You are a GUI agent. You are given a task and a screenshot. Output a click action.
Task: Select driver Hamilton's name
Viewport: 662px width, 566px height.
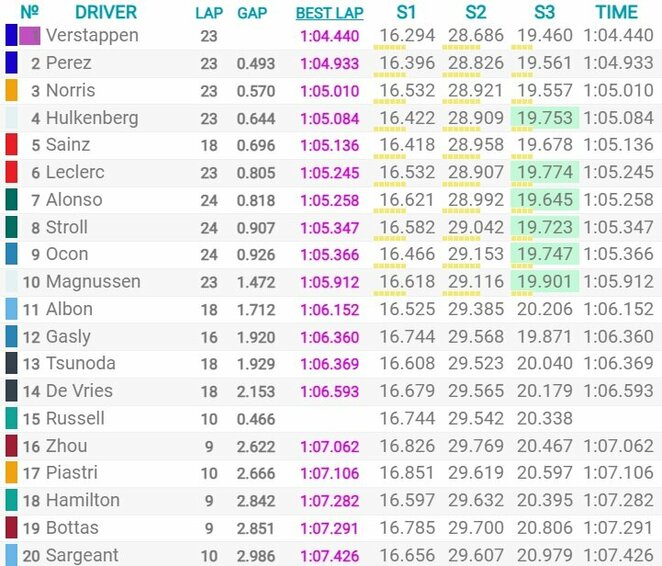coord(82,500)
